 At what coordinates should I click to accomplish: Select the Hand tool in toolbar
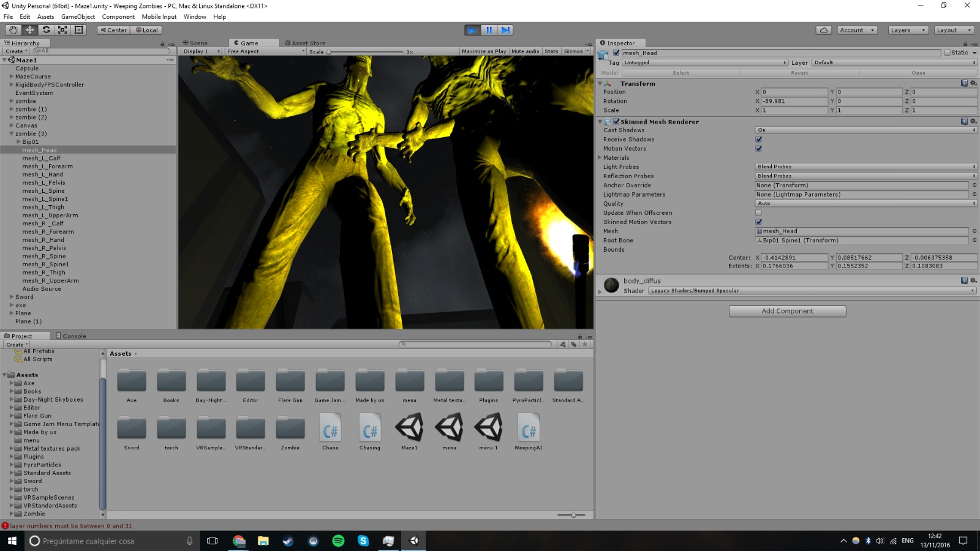(x=13, y=30)
